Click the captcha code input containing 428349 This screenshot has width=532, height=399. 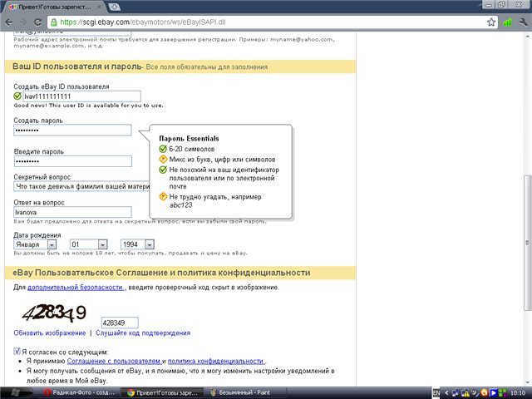(x=120, y=323)
